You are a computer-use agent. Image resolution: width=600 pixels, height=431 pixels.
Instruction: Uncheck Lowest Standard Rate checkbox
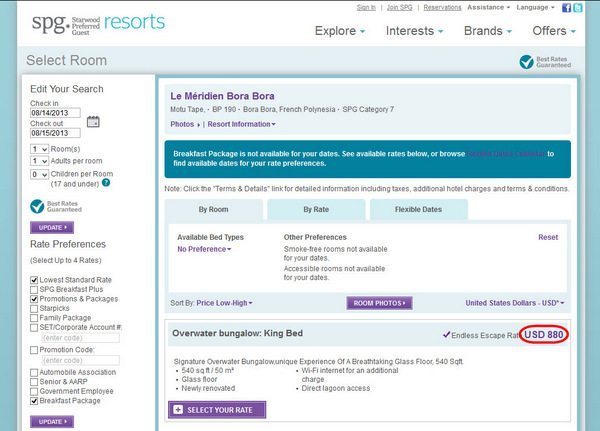coord(34,280)
